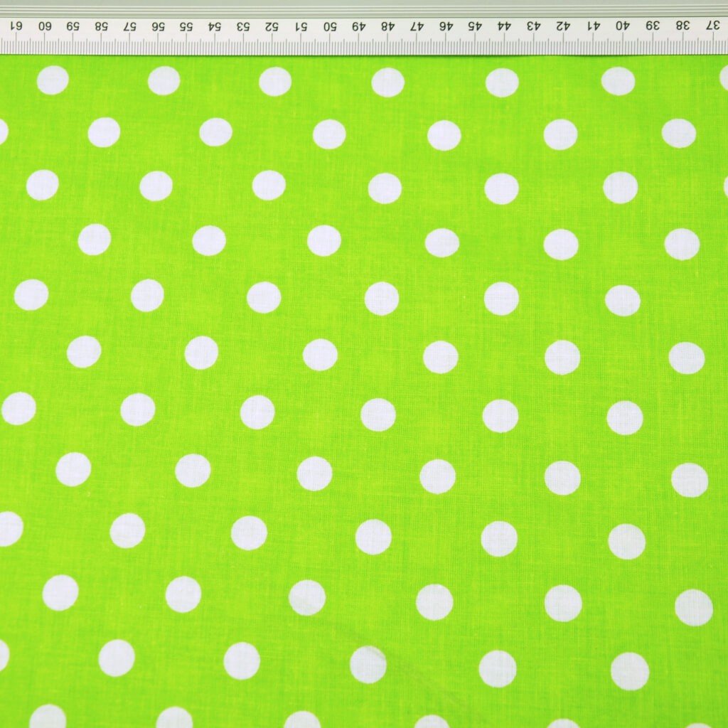Select top-row white dot beneath ruler mark 52

(x=275, y=81)
